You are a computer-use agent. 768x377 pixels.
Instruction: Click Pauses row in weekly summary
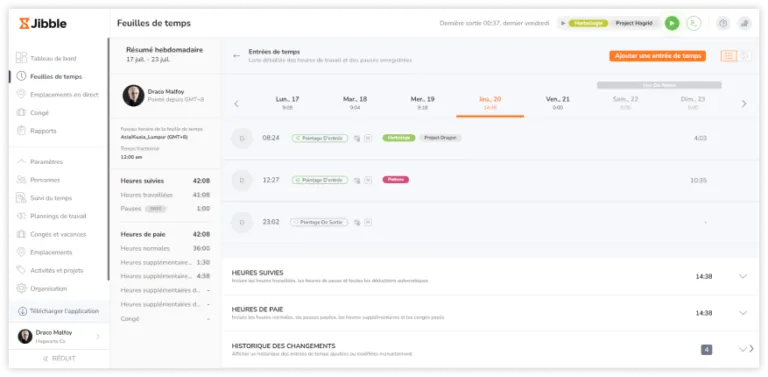tap(165, 209)
